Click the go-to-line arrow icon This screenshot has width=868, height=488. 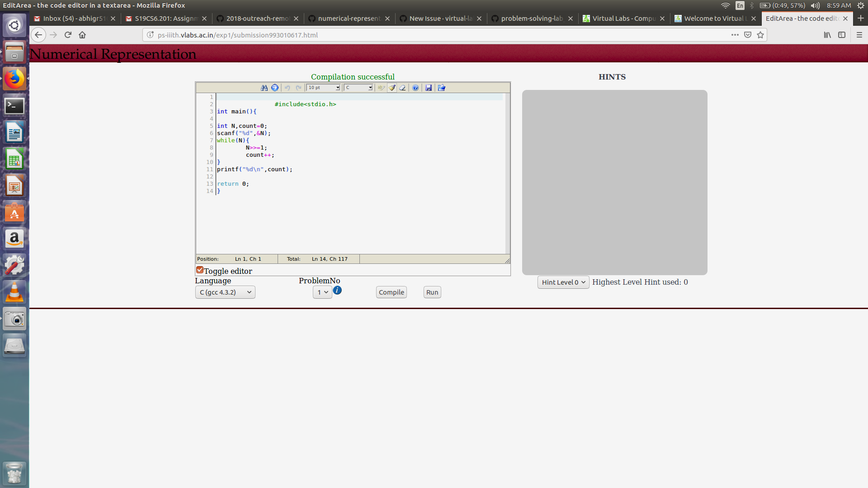[275, 88]
